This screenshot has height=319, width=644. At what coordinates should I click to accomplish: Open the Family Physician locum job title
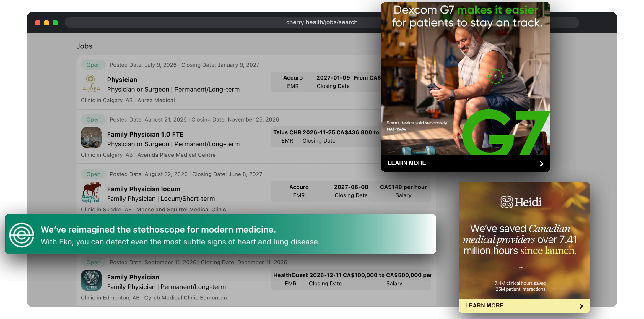[144, 189]
